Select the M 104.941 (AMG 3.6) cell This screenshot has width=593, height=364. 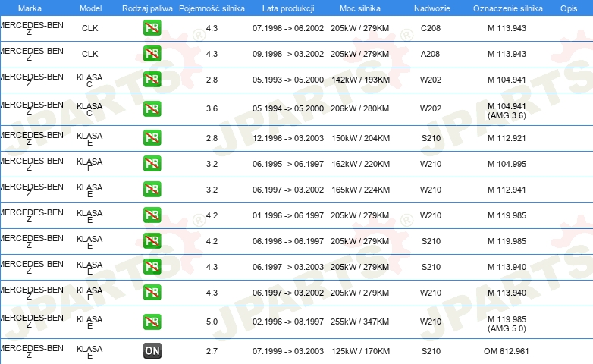507,111
